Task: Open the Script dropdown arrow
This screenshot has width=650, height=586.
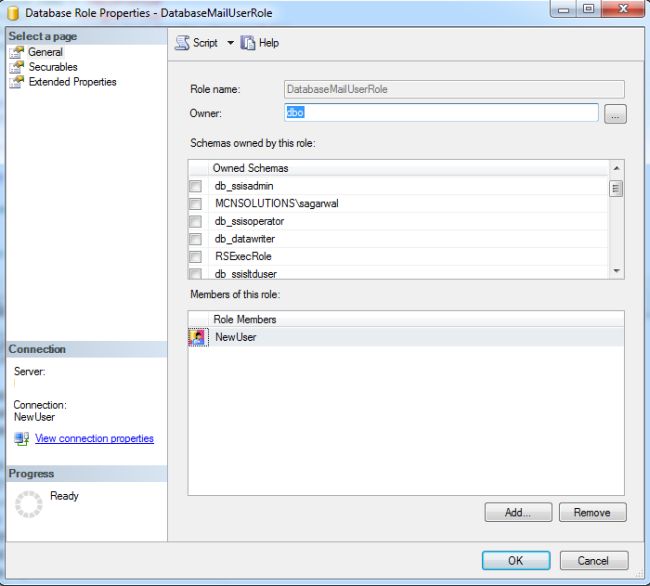Action: click(230, 43)
